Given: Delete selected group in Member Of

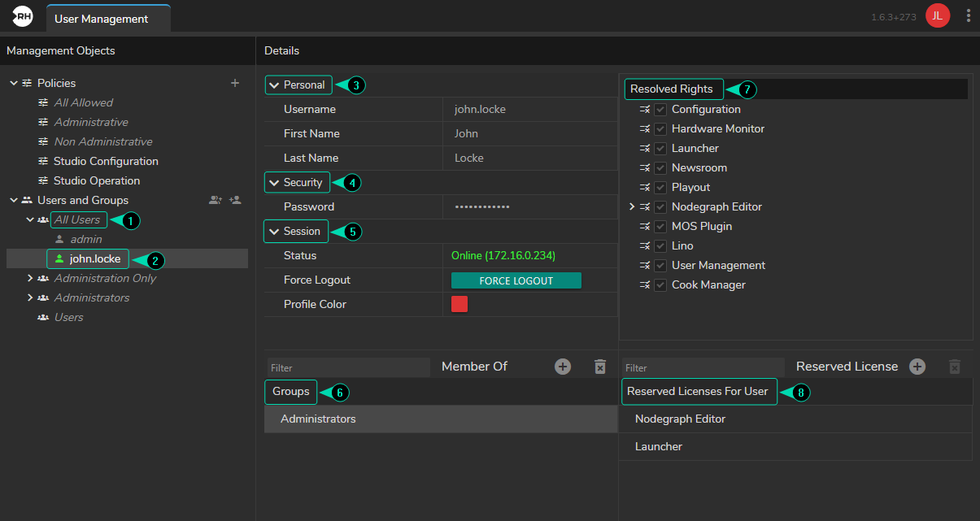Looking at the screenshot, I should click(600, 367).
